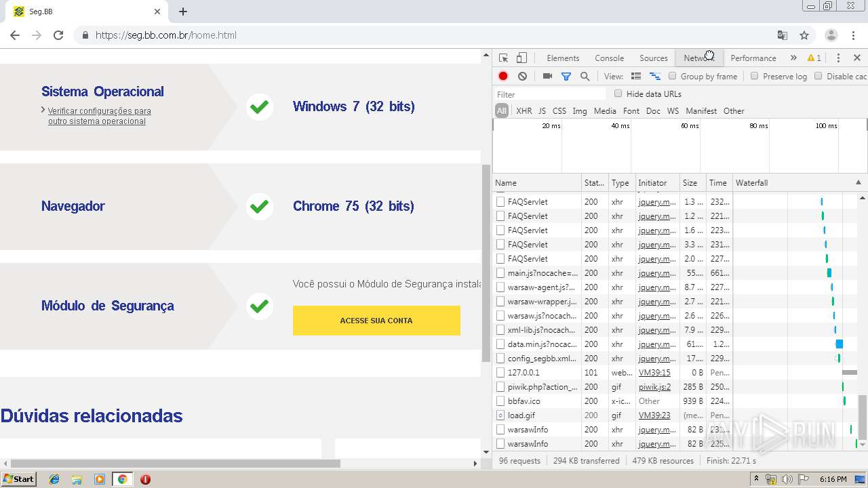Clear the network log
Screen dimensions: 868x488
(x=522, y=77)
